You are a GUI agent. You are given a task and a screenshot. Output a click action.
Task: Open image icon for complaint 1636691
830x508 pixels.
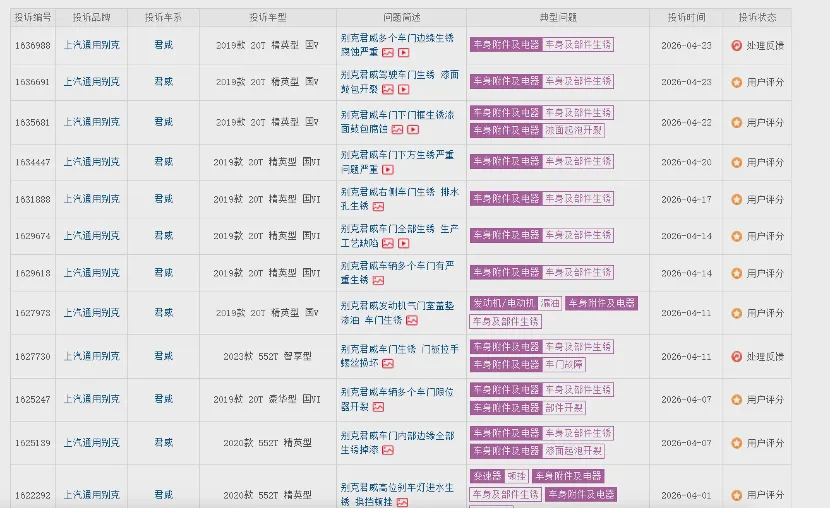[388, 89]
